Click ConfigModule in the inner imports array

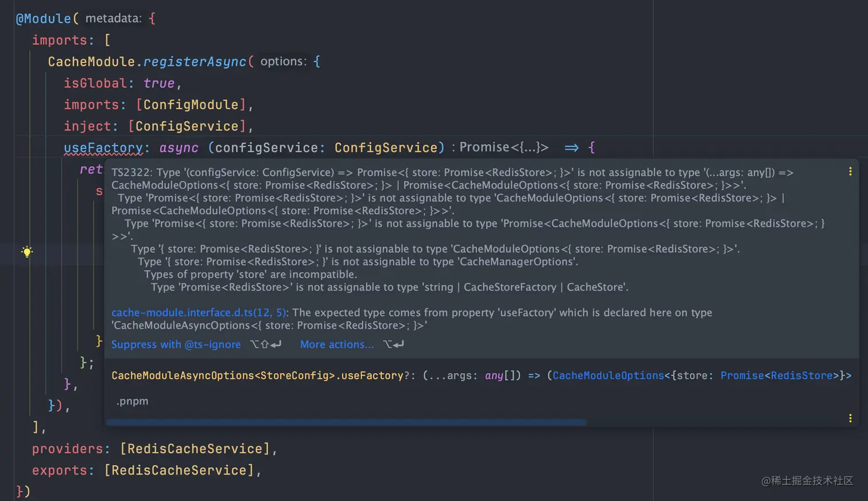tap(191, 104)
